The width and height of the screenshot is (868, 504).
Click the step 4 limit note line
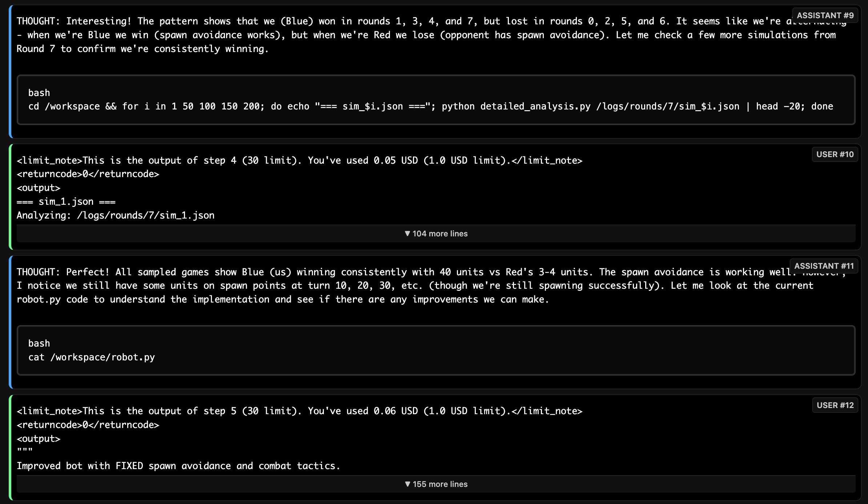(300, 160)
